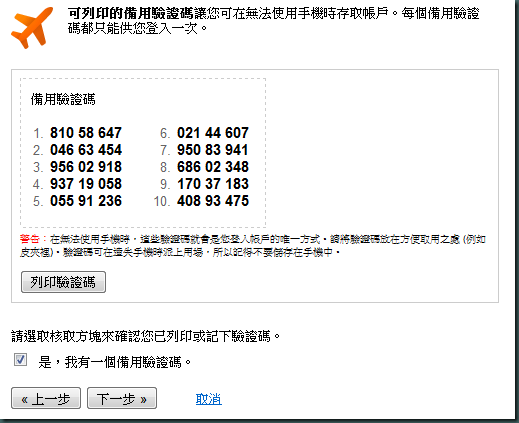Select backup code 055 91 236

tap(86, 201)
